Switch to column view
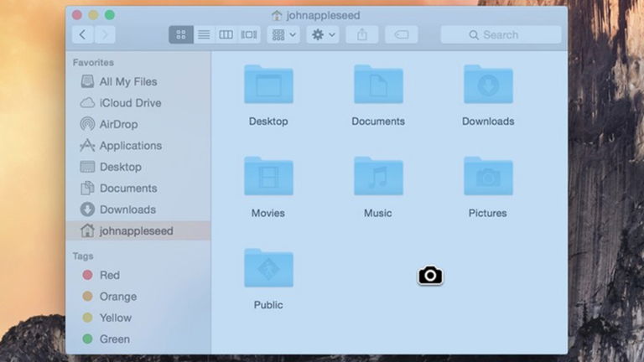This screenshot has height=362, width=644. tap(226, 35)
